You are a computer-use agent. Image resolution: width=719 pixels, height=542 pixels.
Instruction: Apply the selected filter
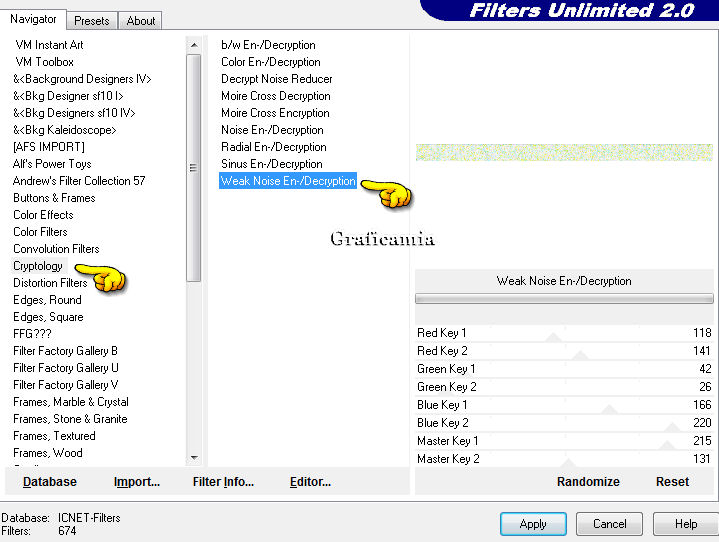click(533, 524)
